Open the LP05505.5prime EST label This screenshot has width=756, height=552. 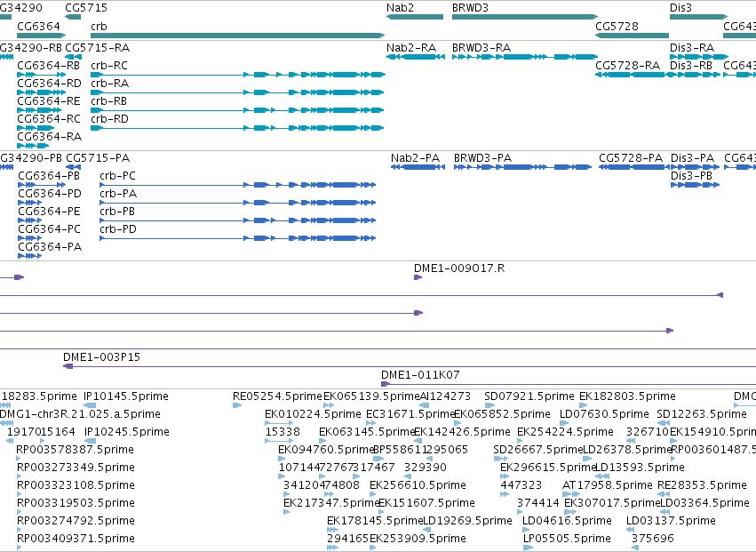567,539
